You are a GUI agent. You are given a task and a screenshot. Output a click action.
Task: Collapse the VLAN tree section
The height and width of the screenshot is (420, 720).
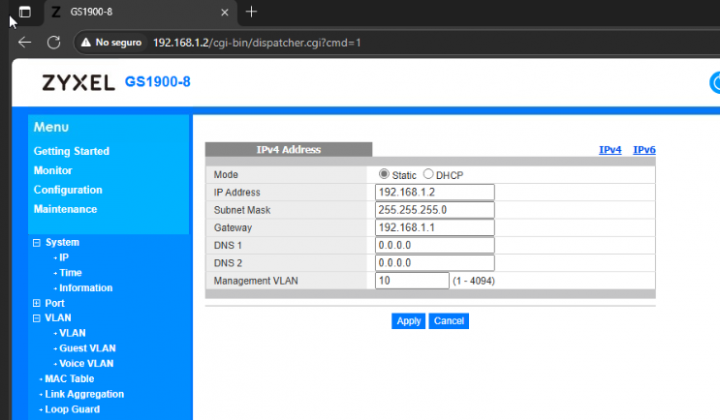click(x=37, y=318)
